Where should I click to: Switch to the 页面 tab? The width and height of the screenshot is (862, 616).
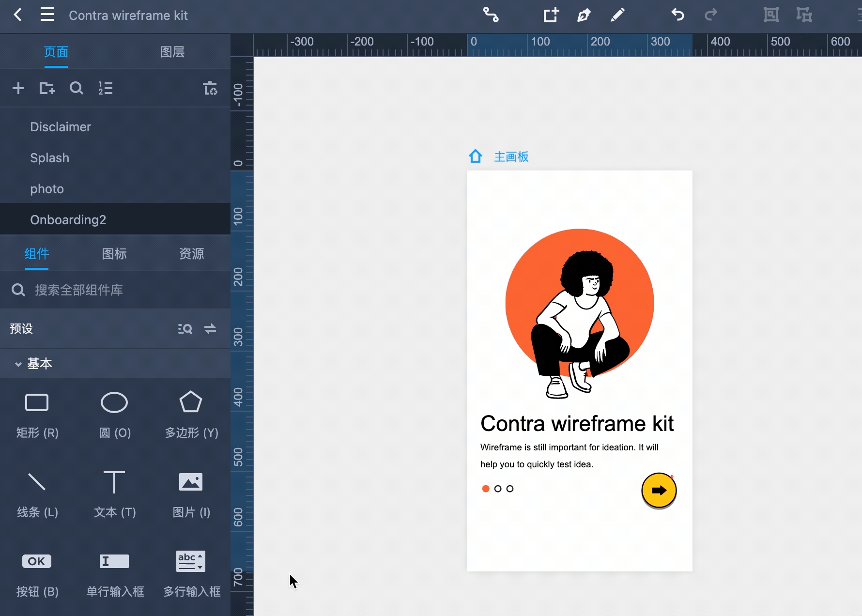click(x=56, y=52)
